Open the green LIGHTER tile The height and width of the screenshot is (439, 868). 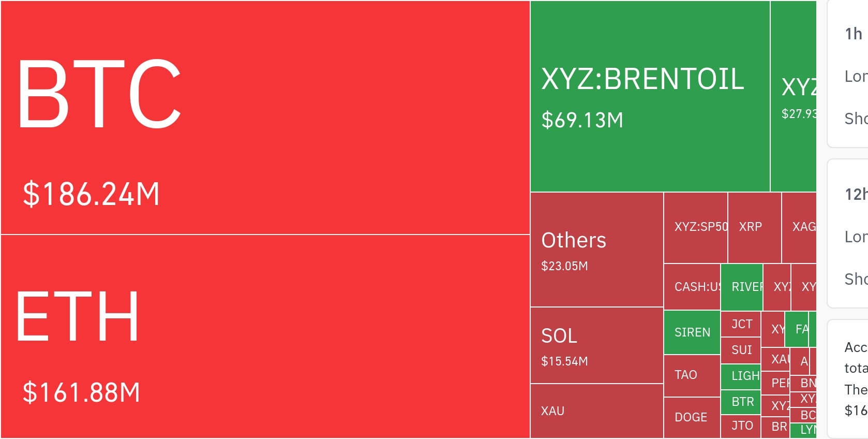pos(741,376)
